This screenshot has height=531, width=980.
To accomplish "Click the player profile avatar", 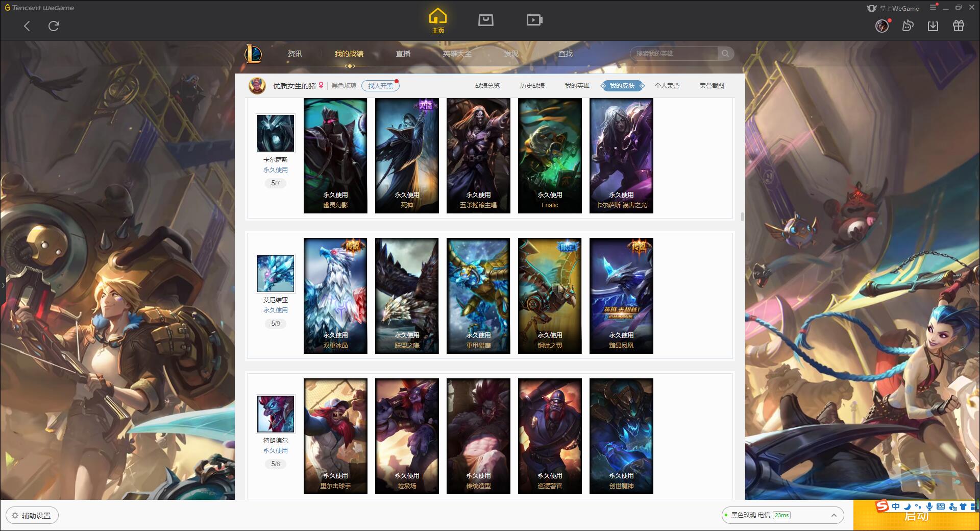I will 257,86.
